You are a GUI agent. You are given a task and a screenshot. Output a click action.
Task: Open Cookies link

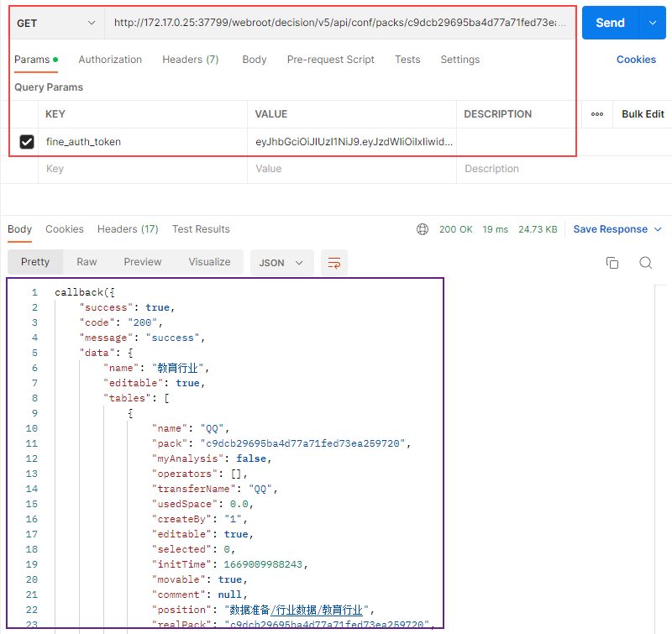click(x=636, y=60)
